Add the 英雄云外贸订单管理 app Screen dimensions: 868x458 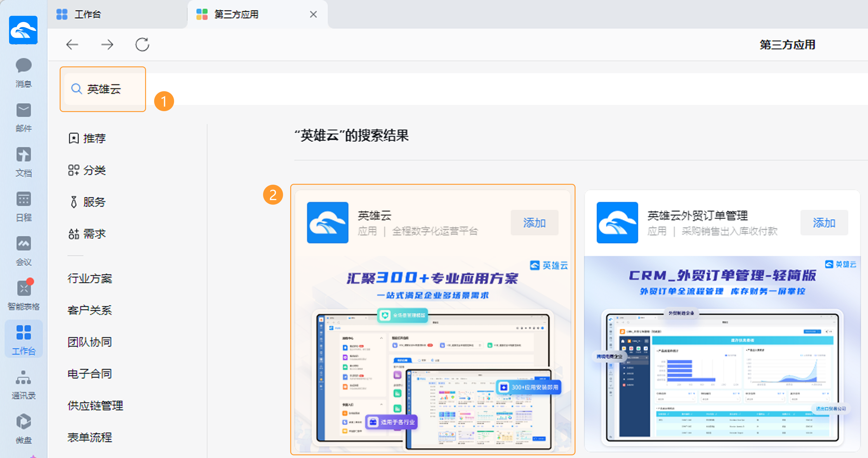[823, 223]
